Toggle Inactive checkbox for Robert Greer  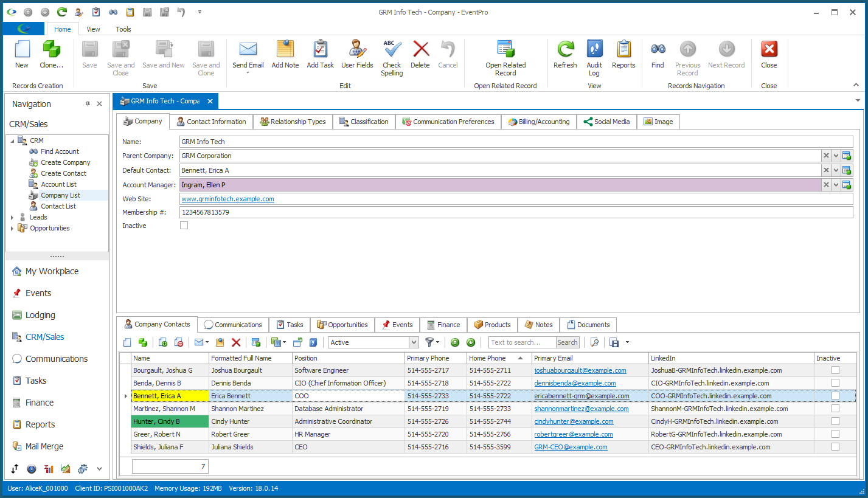(835, 434)
